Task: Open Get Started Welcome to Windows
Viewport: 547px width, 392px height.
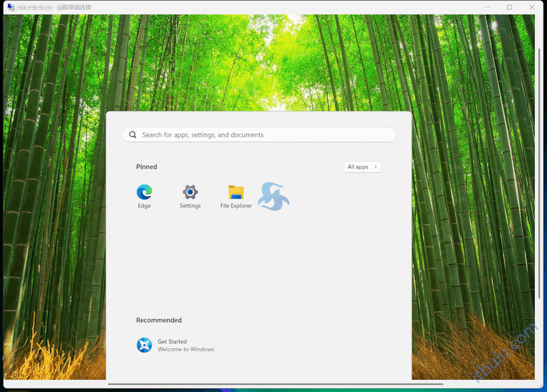Action: [176, 345]
